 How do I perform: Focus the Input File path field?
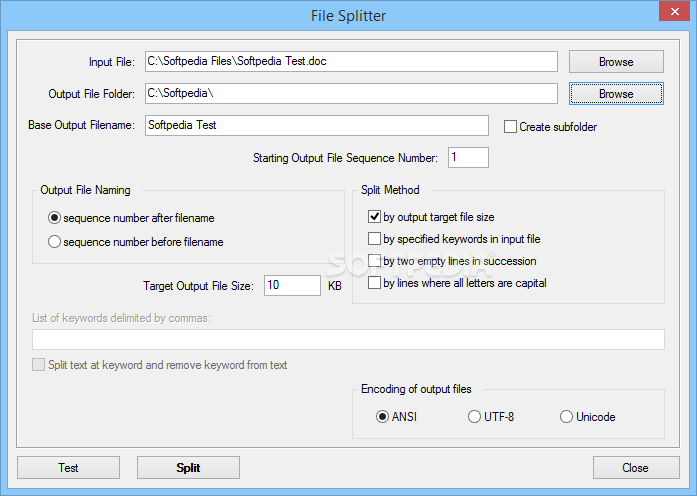(351, 61)
